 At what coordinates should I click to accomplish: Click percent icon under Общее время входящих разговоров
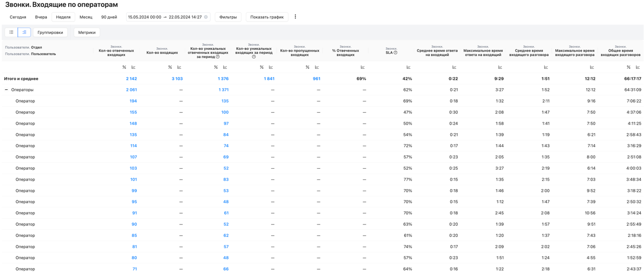click(628, 67)
